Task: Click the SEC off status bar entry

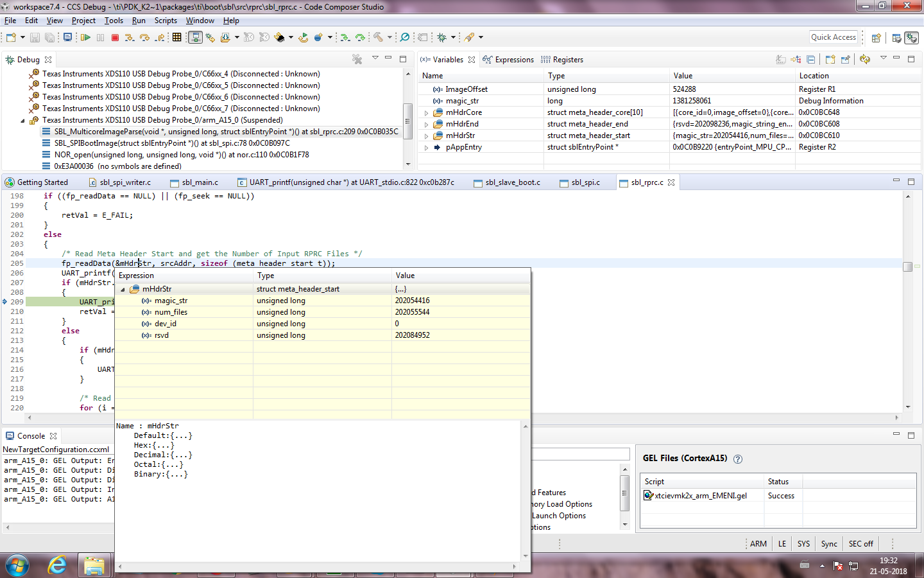Action: pyautogui.click(x=860, y=544)
